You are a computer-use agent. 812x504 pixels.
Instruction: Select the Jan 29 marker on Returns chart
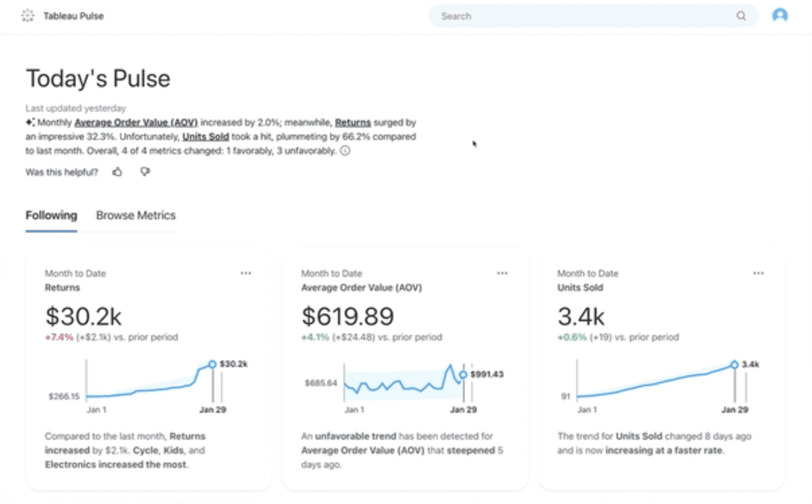(213, 364)
